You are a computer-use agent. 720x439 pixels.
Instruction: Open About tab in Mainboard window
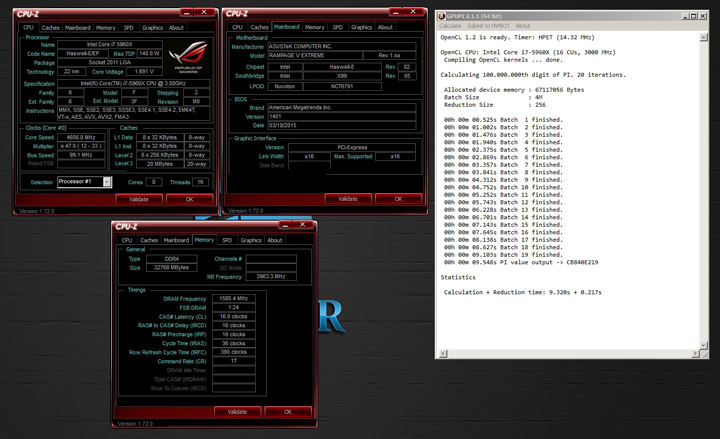[x=385, y=27]
